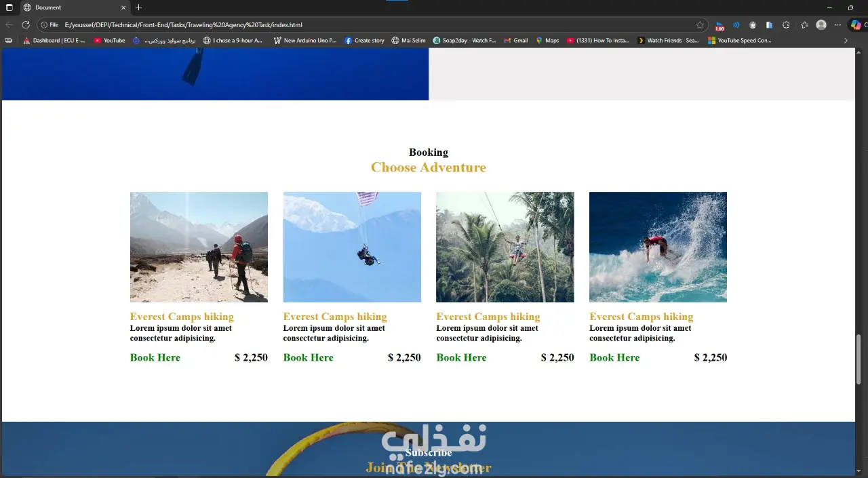Click Book Here in the jungle swing card
The height and width of the screenshot is (478, 868).
click(461, 357)
